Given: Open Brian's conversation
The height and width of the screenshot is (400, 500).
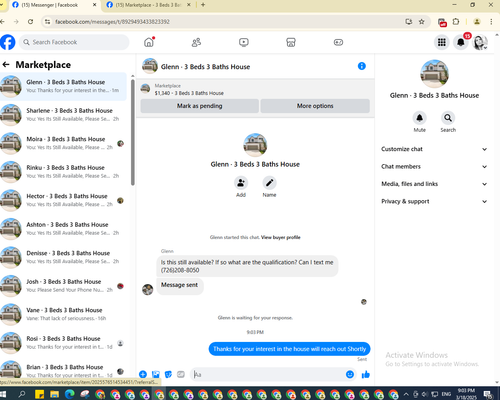Looking at the screenshot, I should point(63,370).
